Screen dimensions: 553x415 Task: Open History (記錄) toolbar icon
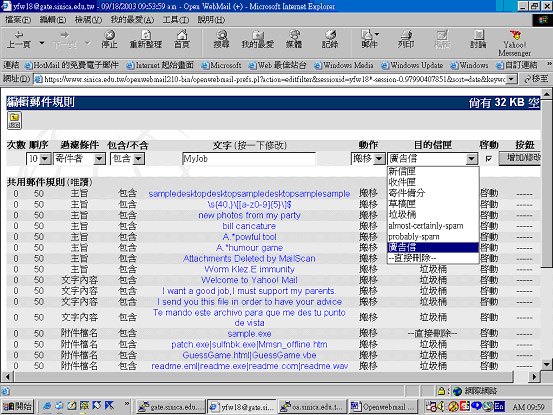click(330, 39)
